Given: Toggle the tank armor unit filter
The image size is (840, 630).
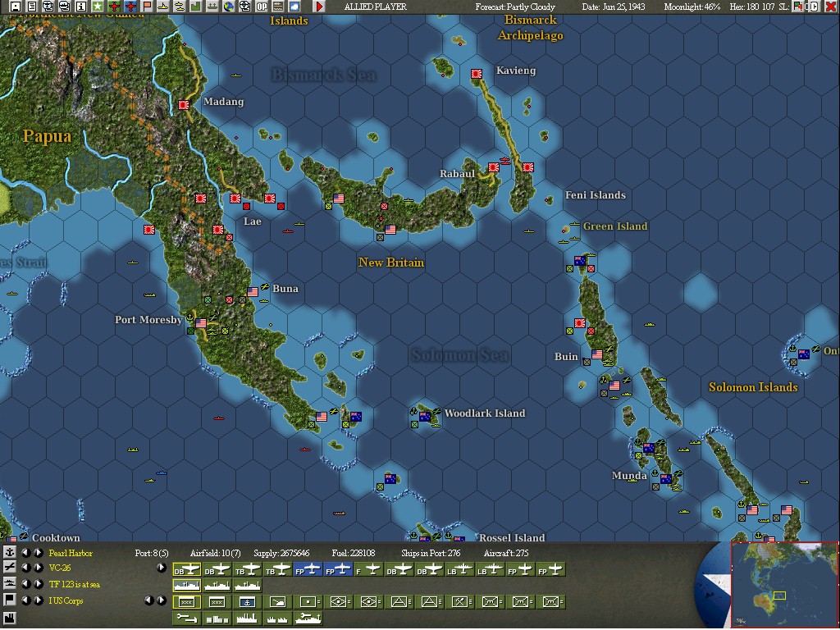Looking at the screenshot, I should click(277, 601).
